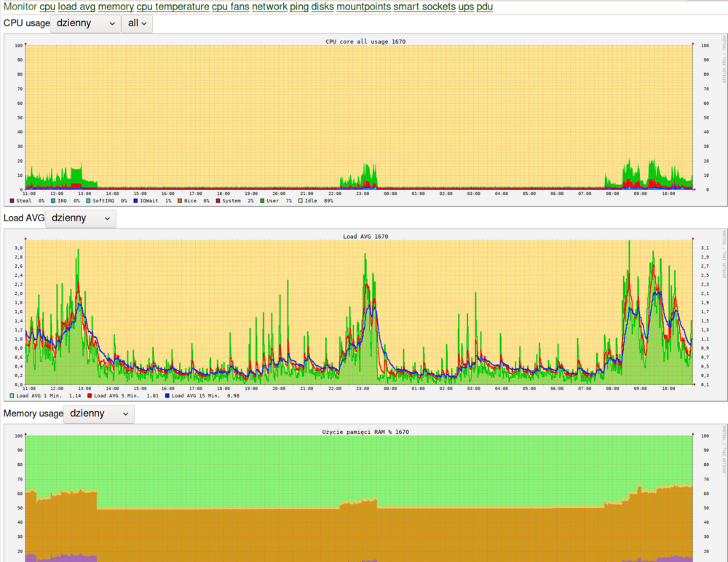The width and height of the screenshot is (728, 562).
Task: Click 'Użycie pamięci RAM % 1670' title
Action: [x=365, y=432]
